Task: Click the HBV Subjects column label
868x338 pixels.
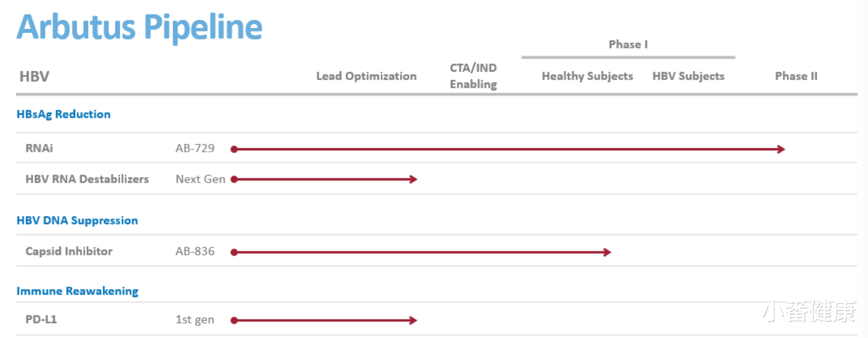Action: click(688, 76)
